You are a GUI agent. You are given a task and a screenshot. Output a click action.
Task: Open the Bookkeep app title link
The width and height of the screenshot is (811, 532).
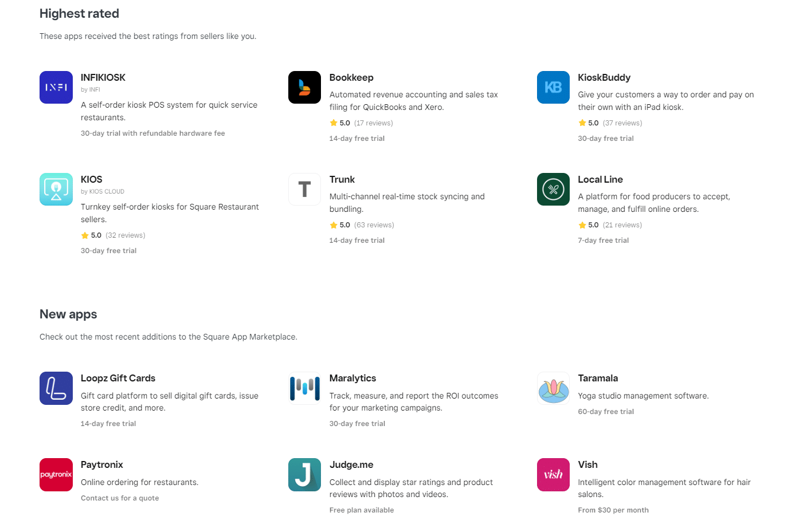351,77
